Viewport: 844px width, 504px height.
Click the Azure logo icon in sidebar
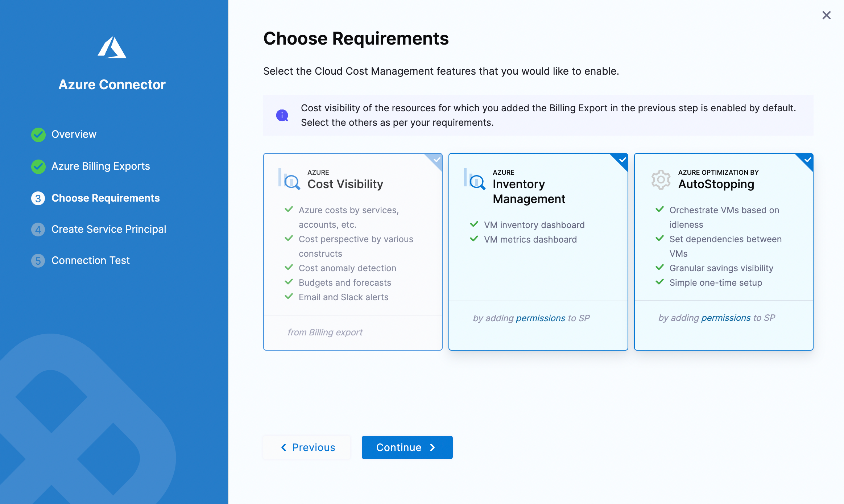[112, 47]
